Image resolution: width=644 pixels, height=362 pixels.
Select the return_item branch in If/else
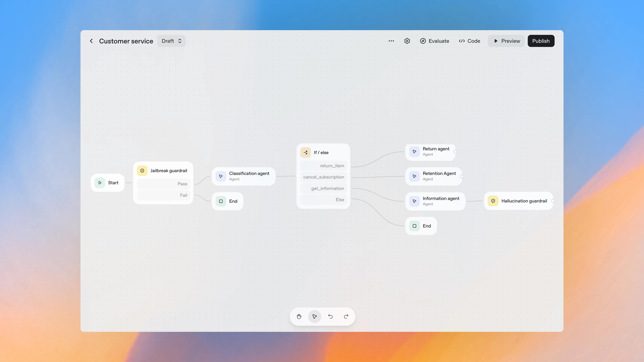[x=324, y=166]
